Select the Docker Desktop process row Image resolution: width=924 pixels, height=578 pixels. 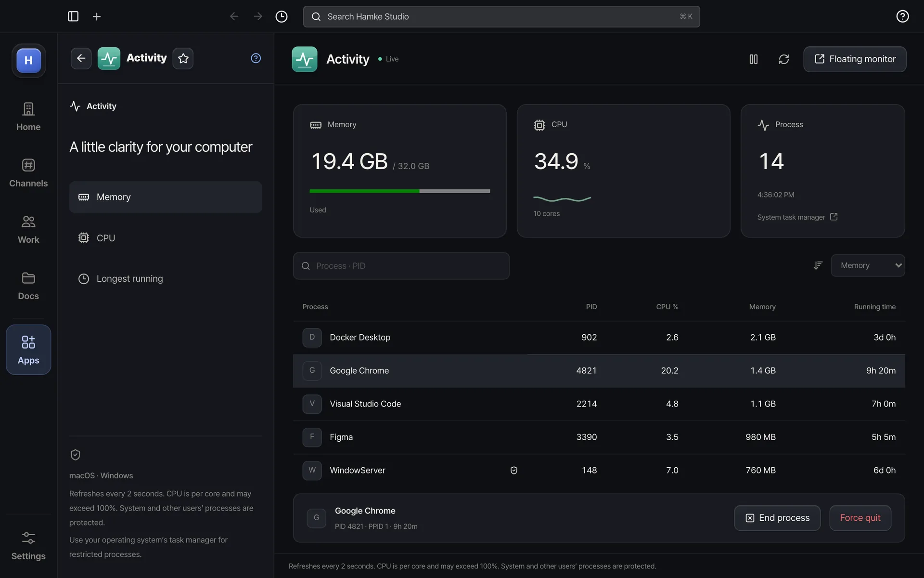point(599,337)
